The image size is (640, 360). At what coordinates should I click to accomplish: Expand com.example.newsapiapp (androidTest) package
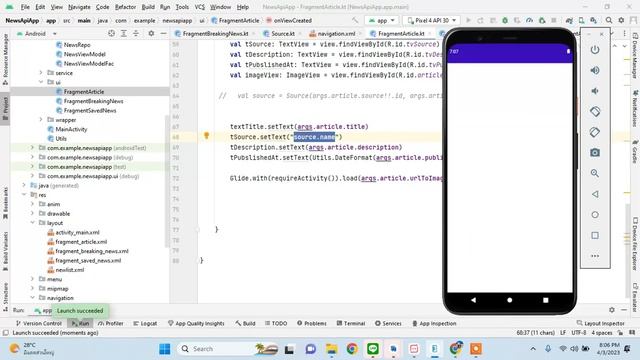click(x=32, y=148)
